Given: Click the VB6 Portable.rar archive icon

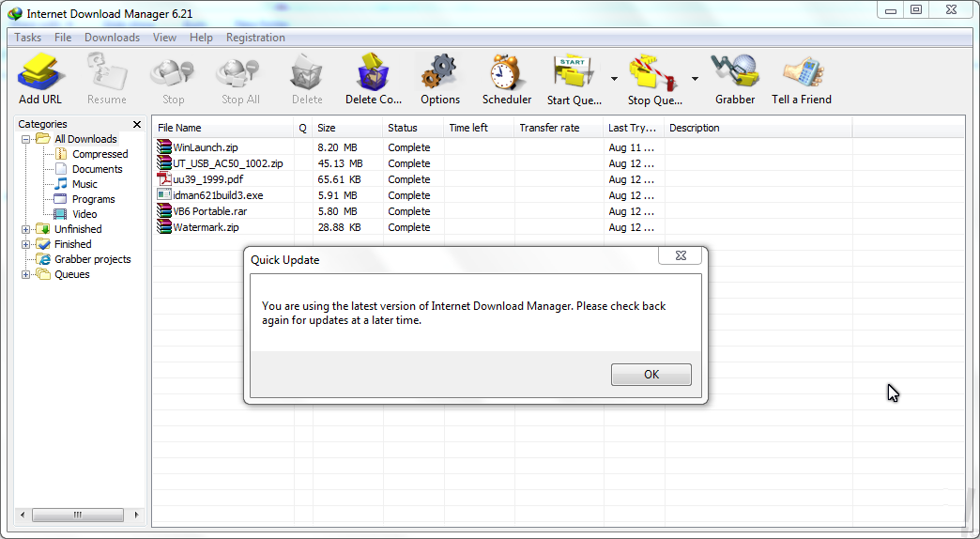Looking at the screenshot, I should 164,210.
